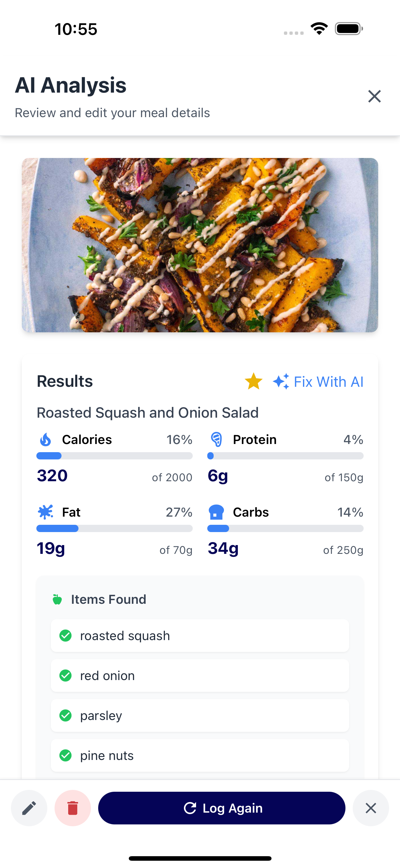Click the Fat splash icon
Viewport: 400px width, 868px height.
click(45, 512)
